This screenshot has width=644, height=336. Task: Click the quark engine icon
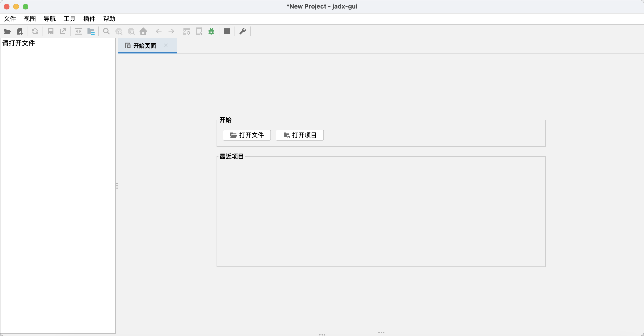(x=199, y=31)
